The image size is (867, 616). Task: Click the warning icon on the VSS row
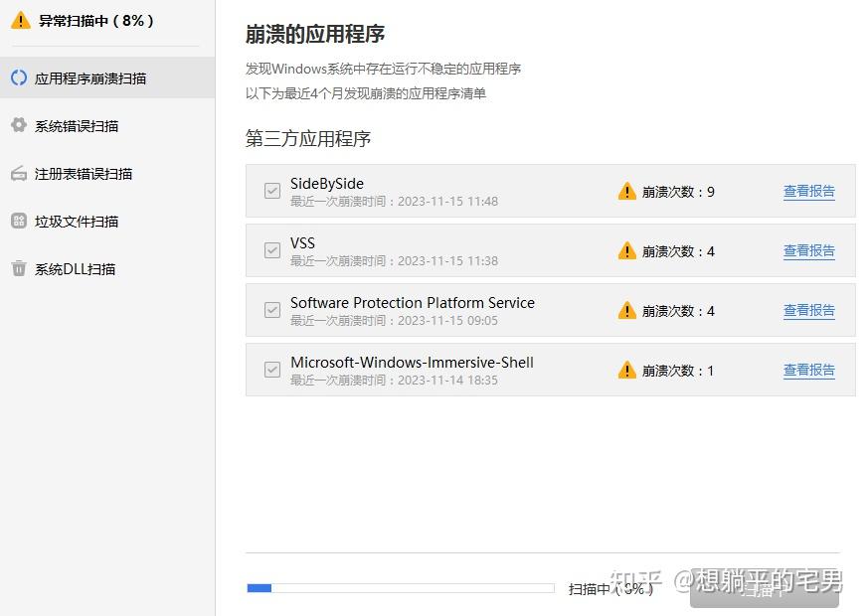(x=627, y=251)
